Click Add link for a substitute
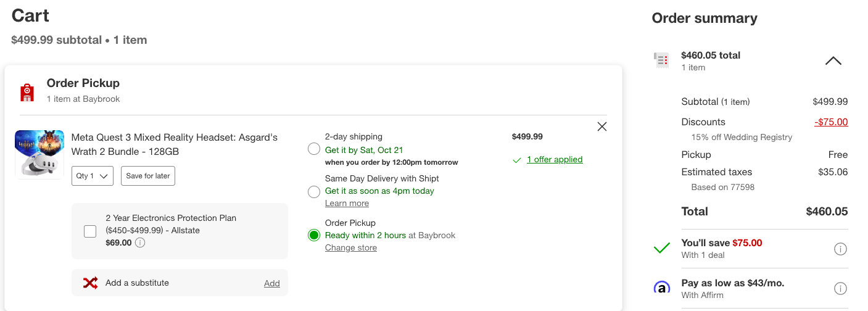 (272, 283)
